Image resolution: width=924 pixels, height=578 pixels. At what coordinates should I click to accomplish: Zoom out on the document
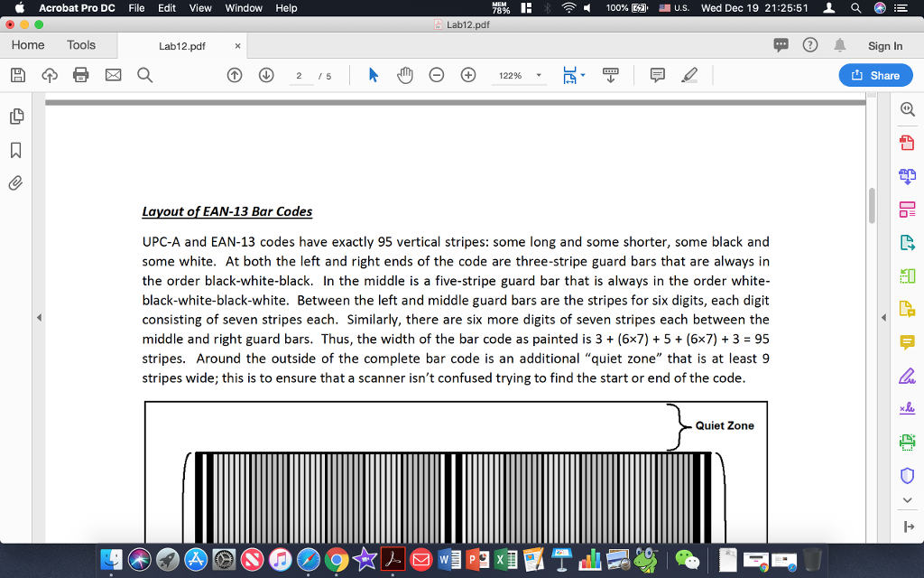436,75
